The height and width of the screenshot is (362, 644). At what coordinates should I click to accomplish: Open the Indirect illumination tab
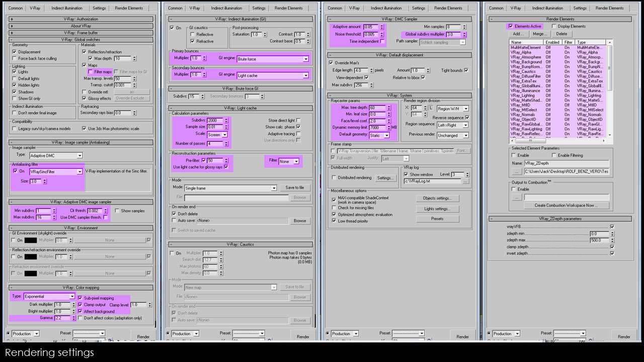(x=67, y=8)
